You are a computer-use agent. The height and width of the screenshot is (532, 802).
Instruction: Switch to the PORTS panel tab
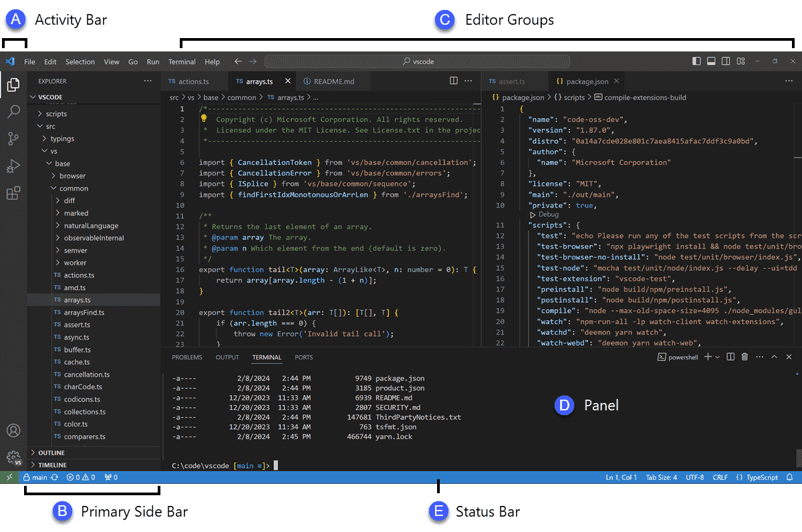tap(303, 357)
